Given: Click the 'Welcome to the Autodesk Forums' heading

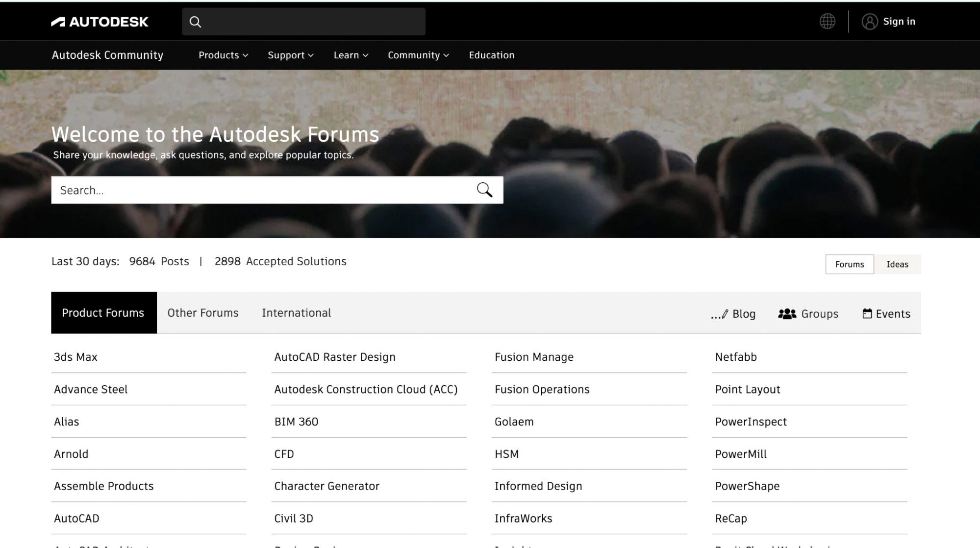Looking at the screenshot, I should click(x=215, y=134).
